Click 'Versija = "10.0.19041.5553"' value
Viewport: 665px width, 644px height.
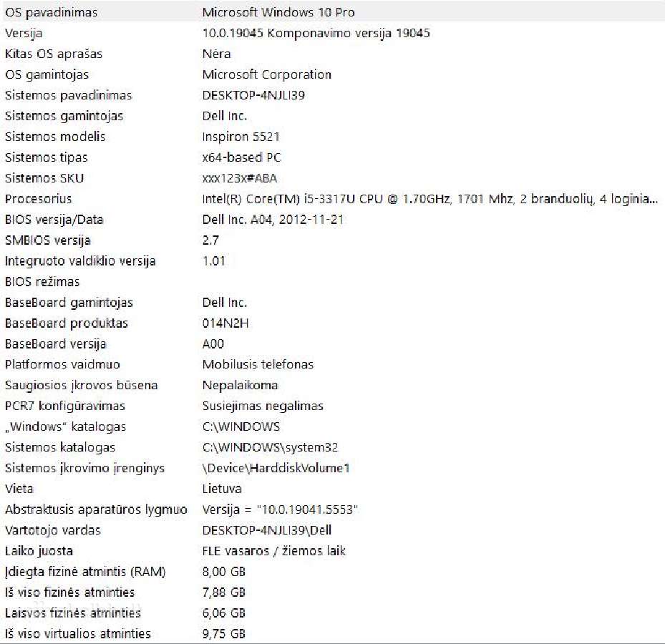281,509
